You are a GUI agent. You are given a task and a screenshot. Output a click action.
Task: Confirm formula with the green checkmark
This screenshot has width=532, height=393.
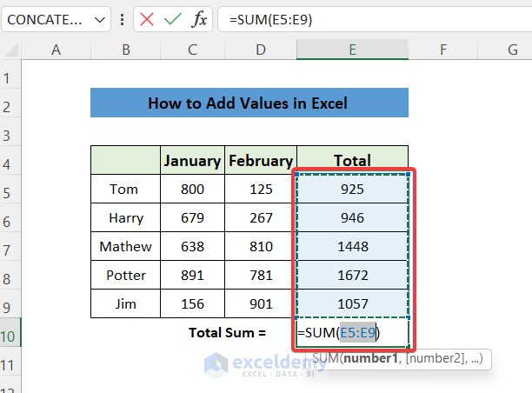(x=172, y=18)
